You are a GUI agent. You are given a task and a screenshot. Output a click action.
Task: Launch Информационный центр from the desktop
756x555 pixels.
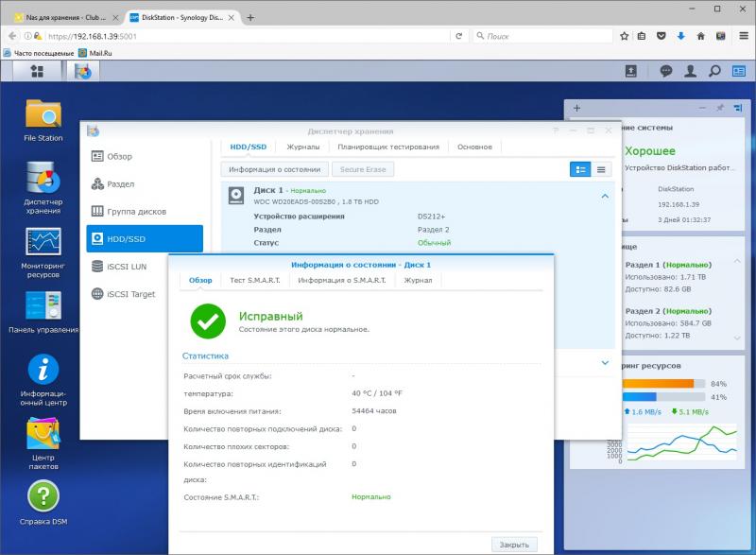click(43, 380)
